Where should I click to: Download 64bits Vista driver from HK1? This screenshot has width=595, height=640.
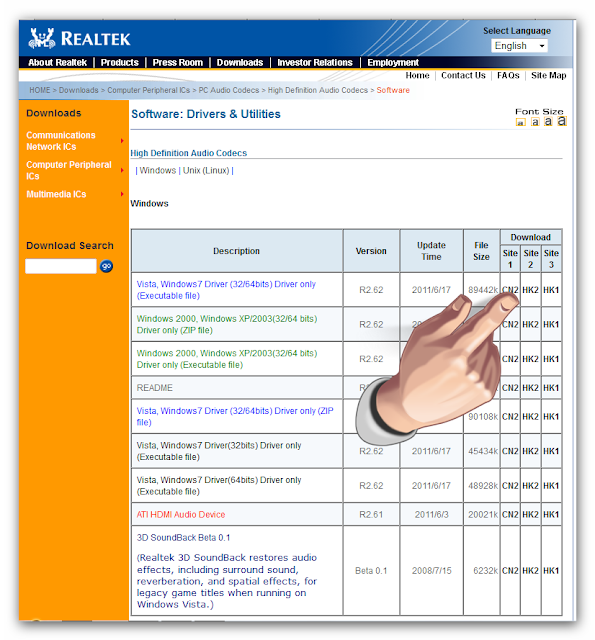551,486
